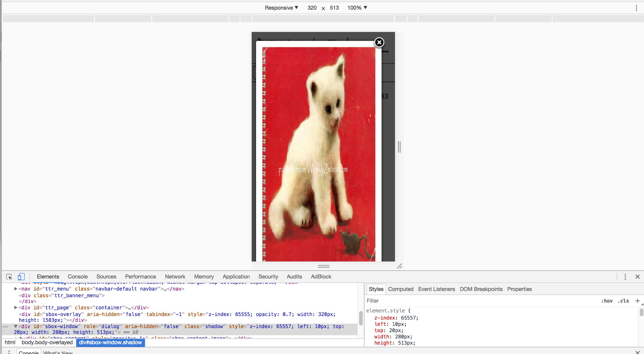
Task: Toggle the :hov element state panel
Action: click(606, 301)
